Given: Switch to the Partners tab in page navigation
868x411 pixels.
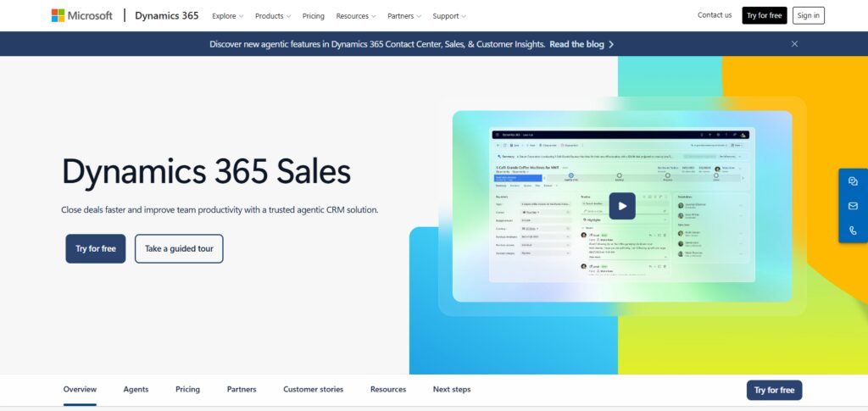Looking at the screenshot, I should (242, 390).
